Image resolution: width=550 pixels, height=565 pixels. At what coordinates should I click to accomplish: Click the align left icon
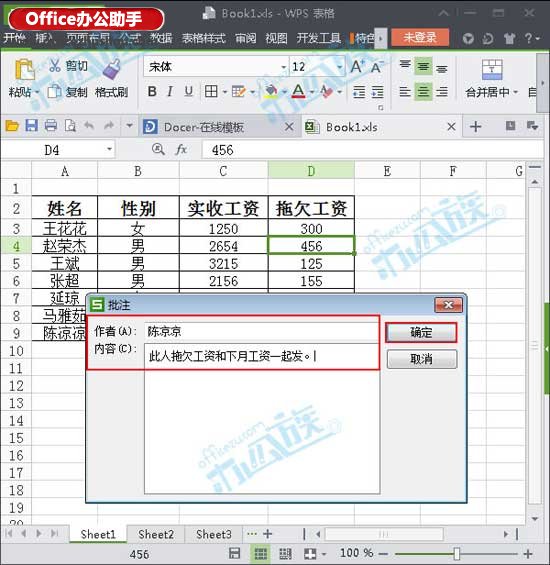pos(405,92)
